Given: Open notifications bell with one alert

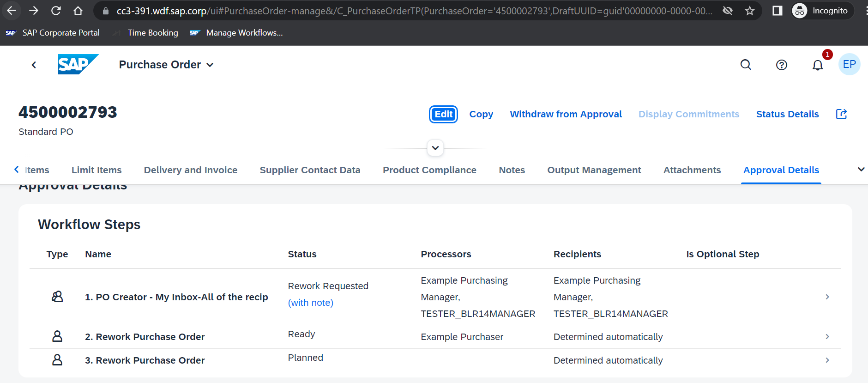Looking at the screenshot, I should pyautogui.click(x=818, y=65).
